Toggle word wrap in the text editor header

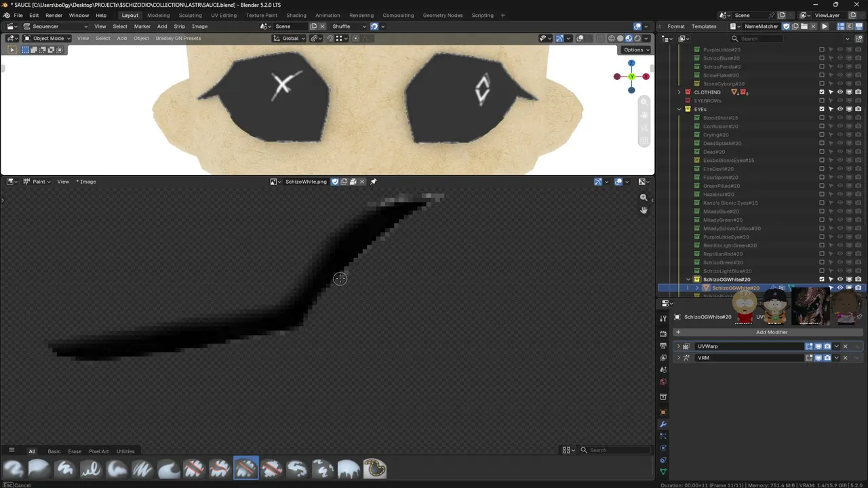pos(850,26)
